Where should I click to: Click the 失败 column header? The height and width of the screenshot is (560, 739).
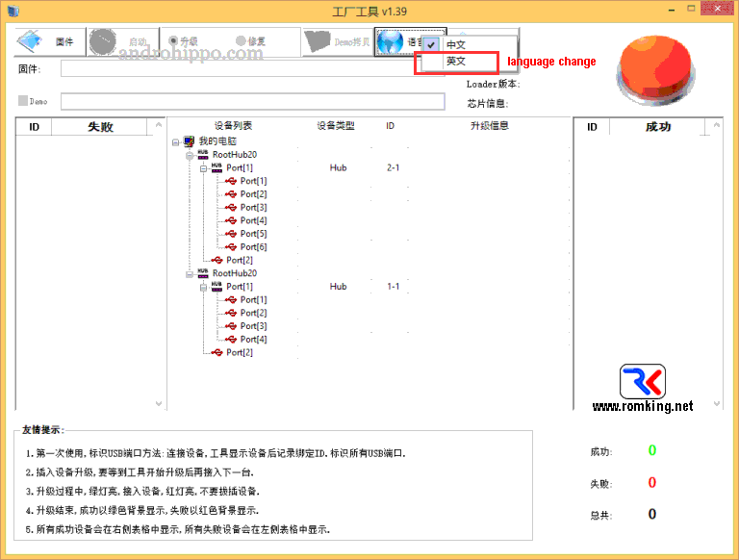click(x=100, y=127)
